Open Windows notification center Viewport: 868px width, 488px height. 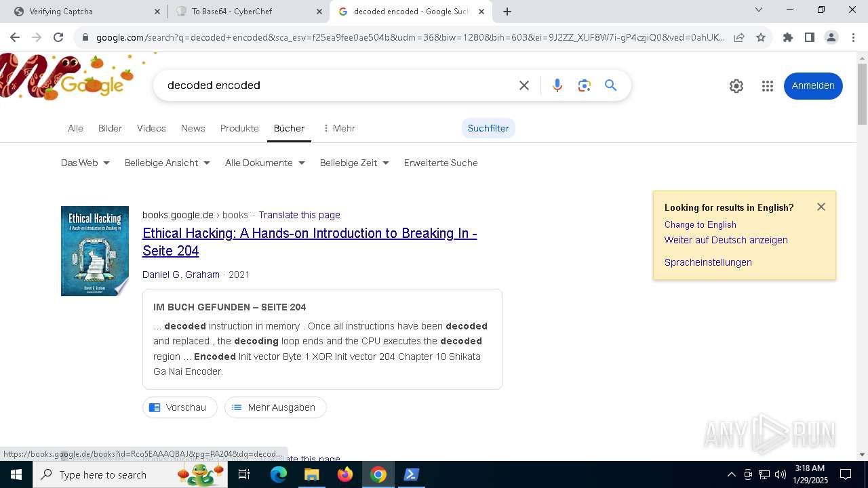[x=846, y=474]
